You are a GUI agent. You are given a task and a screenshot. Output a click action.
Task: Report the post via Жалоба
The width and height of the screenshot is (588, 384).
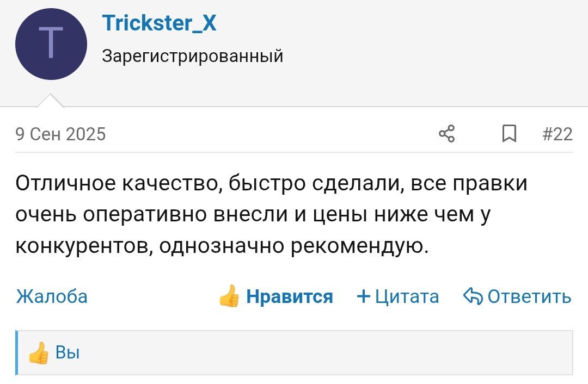click(52, 296)
